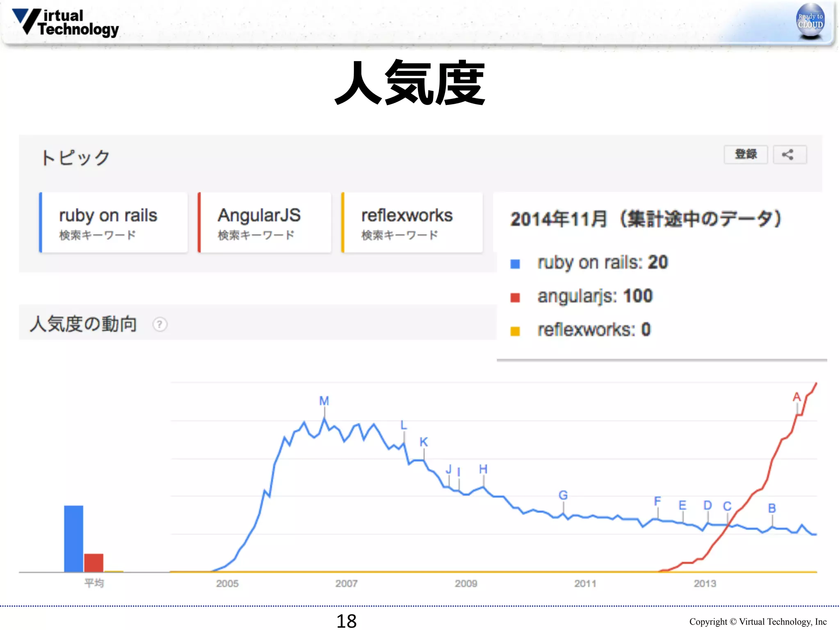Click the red average bar for AngularJS
840x630 pixels.
click(94, 563)
